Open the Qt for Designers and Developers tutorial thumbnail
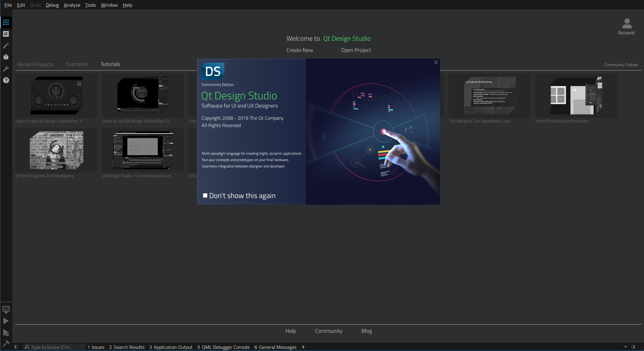Screen dimensions: 644x351 56,150
